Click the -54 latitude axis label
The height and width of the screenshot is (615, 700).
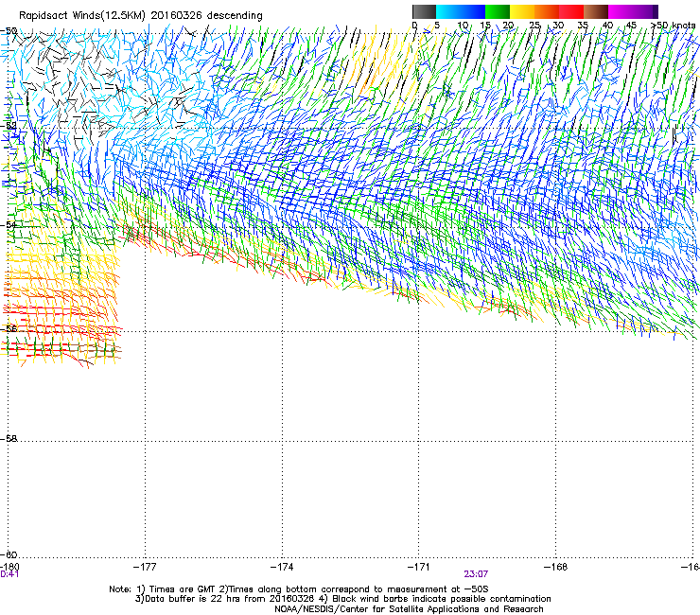click(9, 225)
